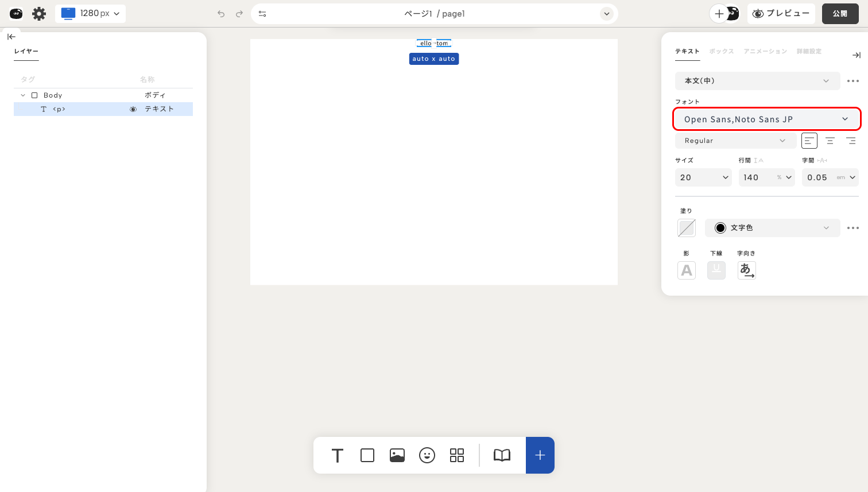Screen dimensions: 868x492
Task: Collapse the Body layer tree item
Action: [x=23, y=95]
